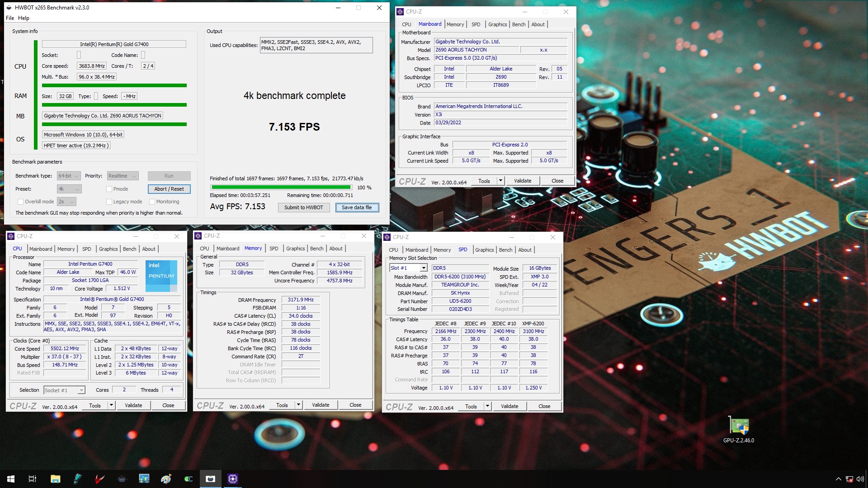Enable the Legacy mode checkbox

[109, 202]
